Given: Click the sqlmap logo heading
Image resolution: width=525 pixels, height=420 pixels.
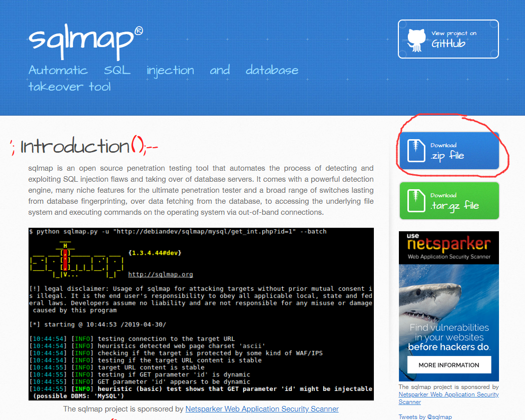Looking at the screenshot, I should tap(86, 42).
